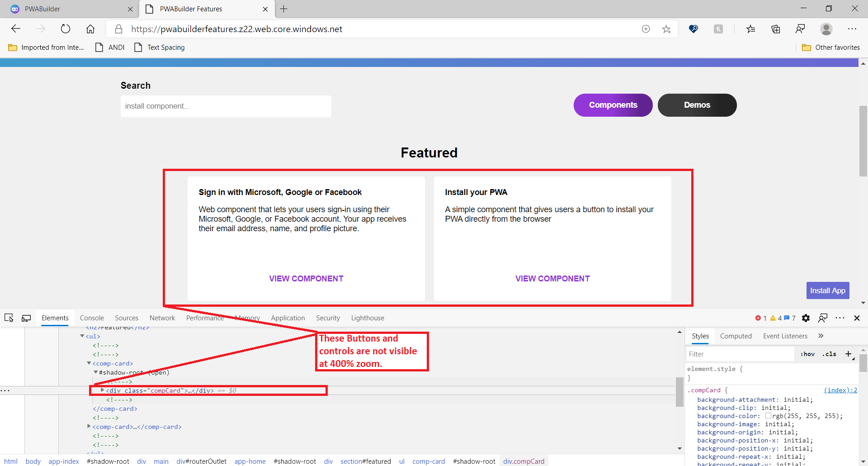Switch to the Computed tab
The height and width of the screenshot is (466, 868).
click(736, 336)
